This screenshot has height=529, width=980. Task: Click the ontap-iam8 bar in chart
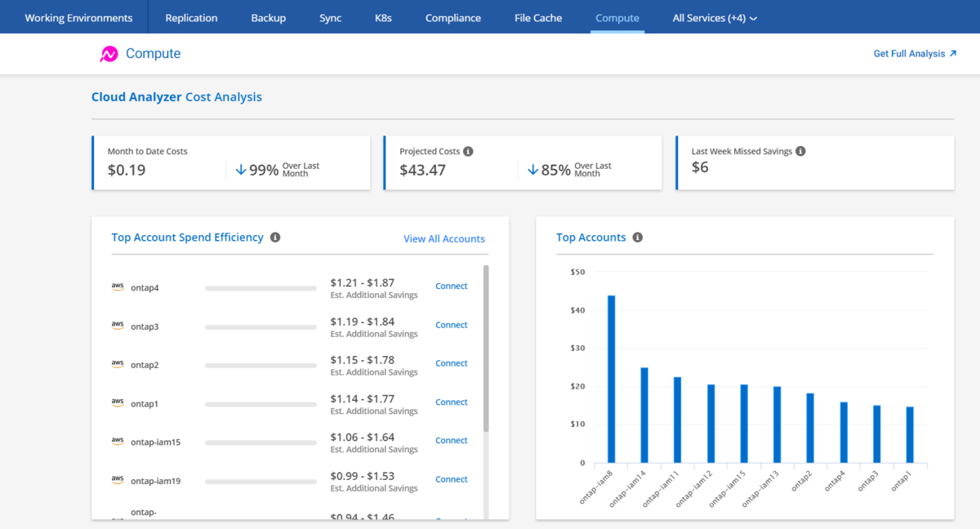611,380
